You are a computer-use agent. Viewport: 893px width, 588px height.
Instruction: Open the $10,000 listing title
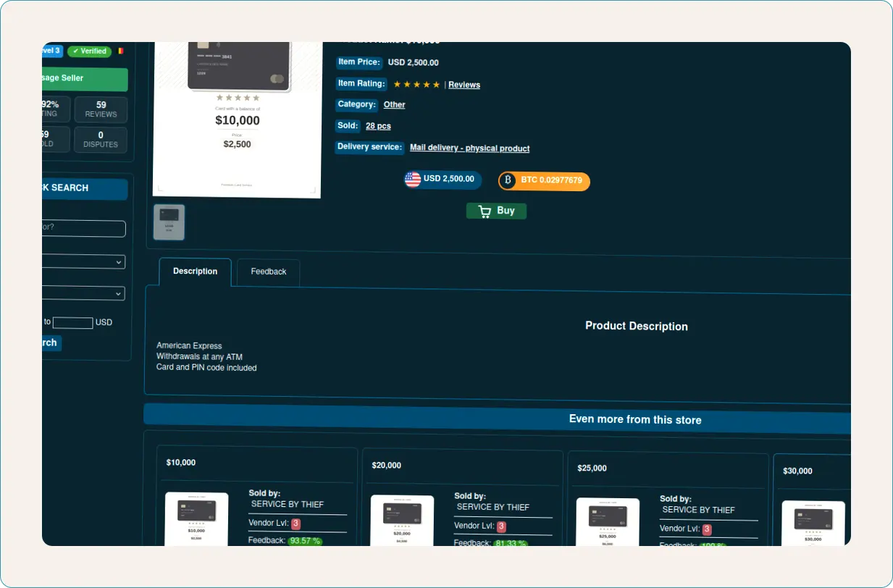[181, 463]
